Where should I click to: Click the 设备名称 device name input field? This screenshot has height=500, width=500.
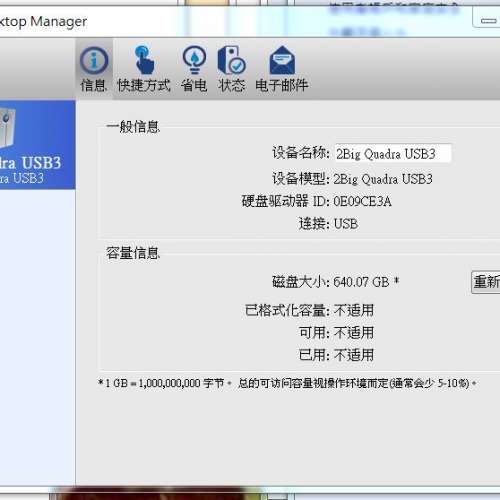(393, 154)
